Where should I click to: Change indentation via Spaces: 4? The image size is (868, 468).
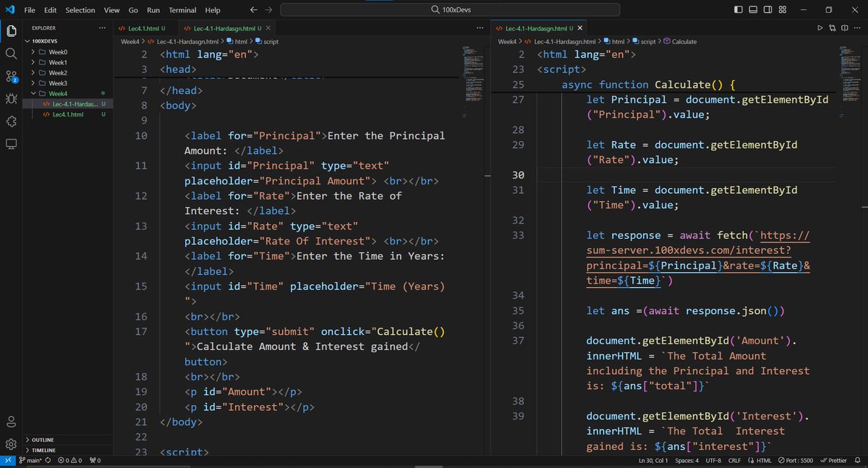click(x=687, y=461)
